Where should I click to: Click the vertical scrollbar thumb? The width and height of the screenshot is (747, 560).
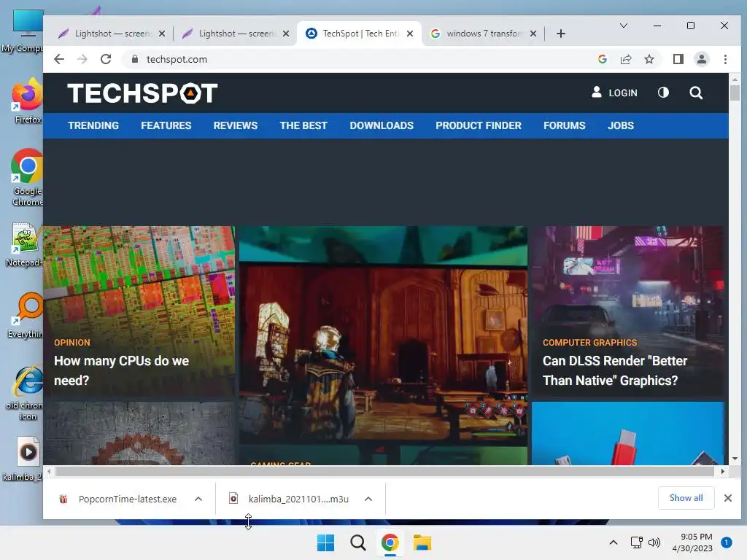(735, 93)
